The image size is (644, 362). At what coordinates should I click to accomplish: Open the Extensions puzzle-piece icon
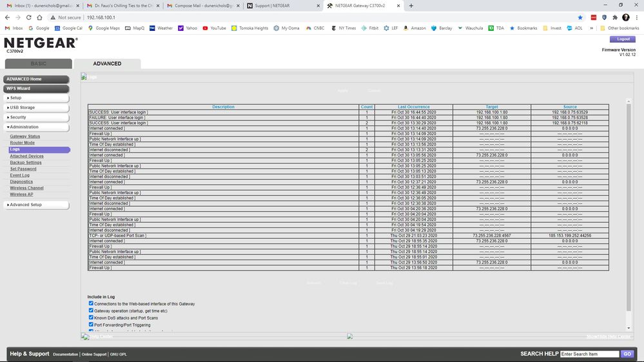point(615,17)
